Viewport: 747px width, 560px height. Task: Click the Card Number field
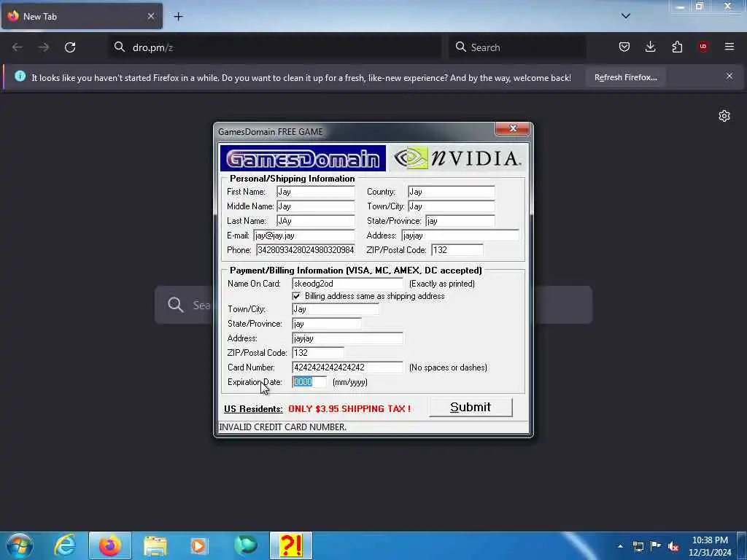tap(347, 367)
